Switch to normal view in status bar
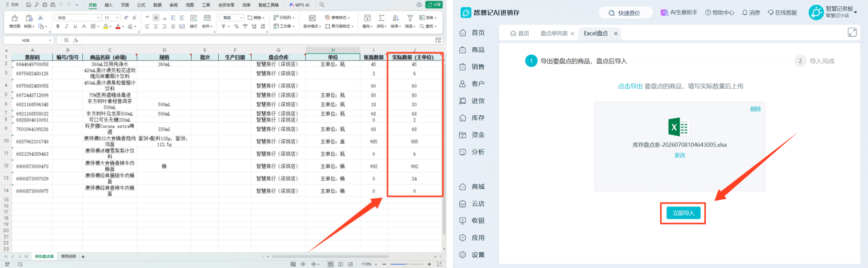Image resolution: width=868 pixels, height=268 pixels. (x=330, y=264)
